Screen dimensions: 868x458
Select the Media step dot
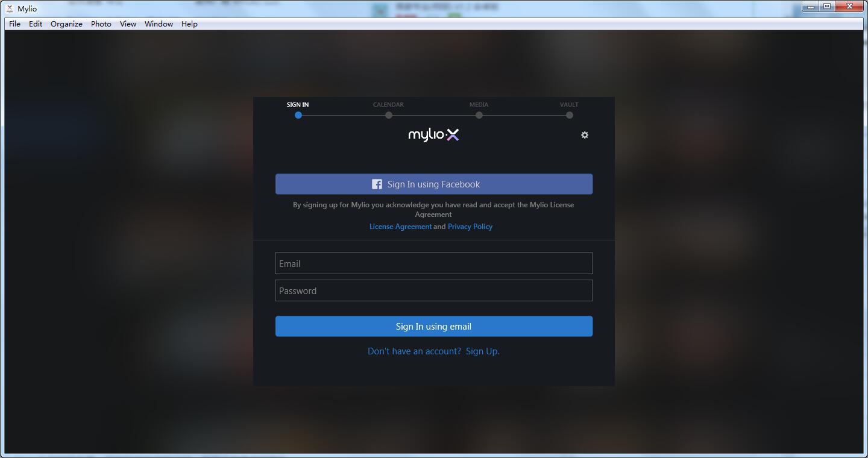479,115
